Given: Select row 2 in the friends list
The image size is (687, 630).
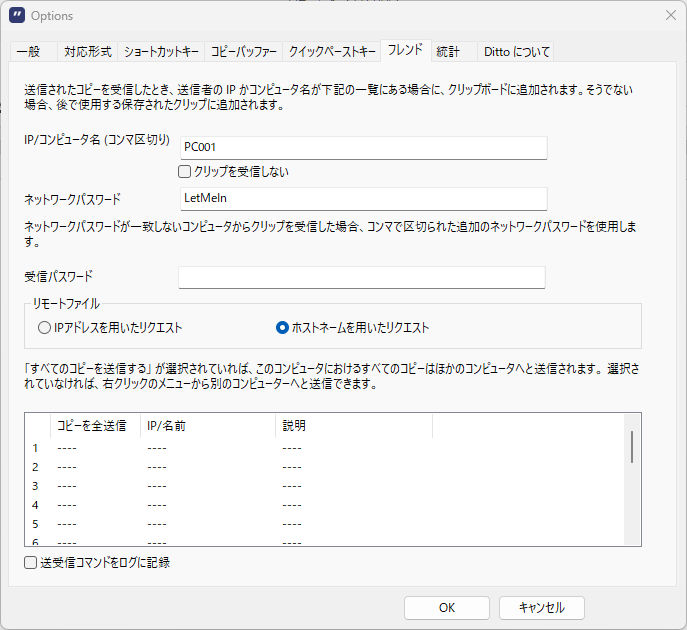Looking at the screenshot, I should [324, 467].
